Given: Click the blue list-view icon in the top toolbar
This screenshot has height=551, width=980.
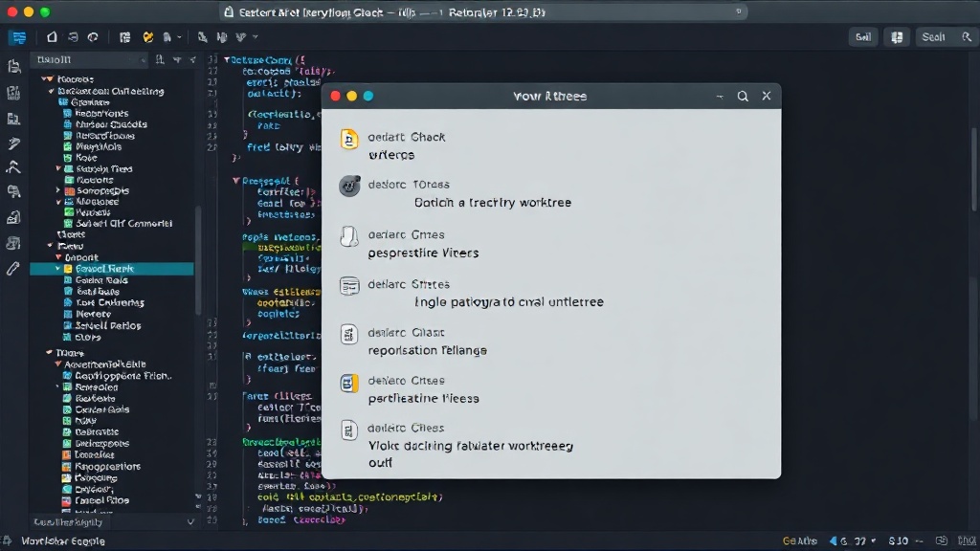Looking at the screenshot, I should (x=19, y=37).
